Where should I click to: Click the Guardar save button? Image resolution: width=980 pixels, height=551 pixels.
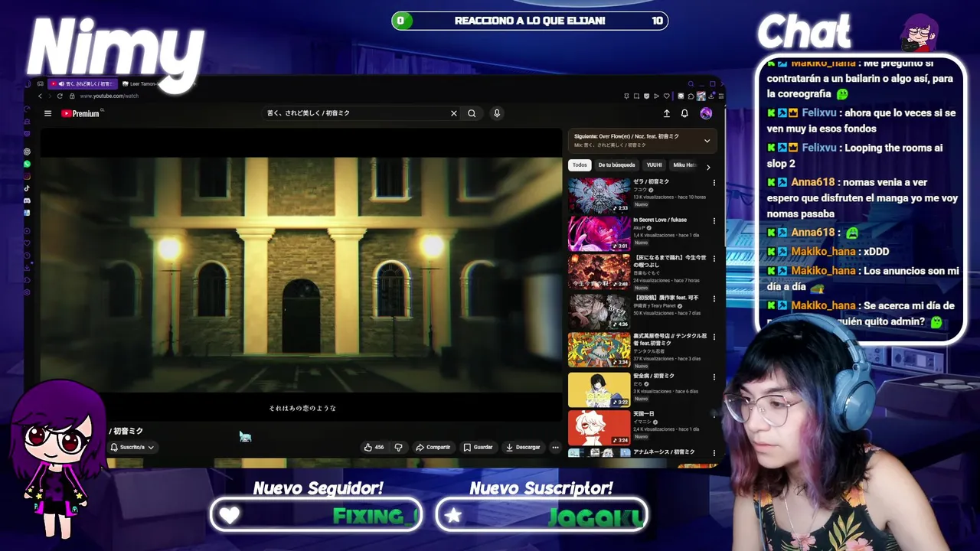[478, 447]
